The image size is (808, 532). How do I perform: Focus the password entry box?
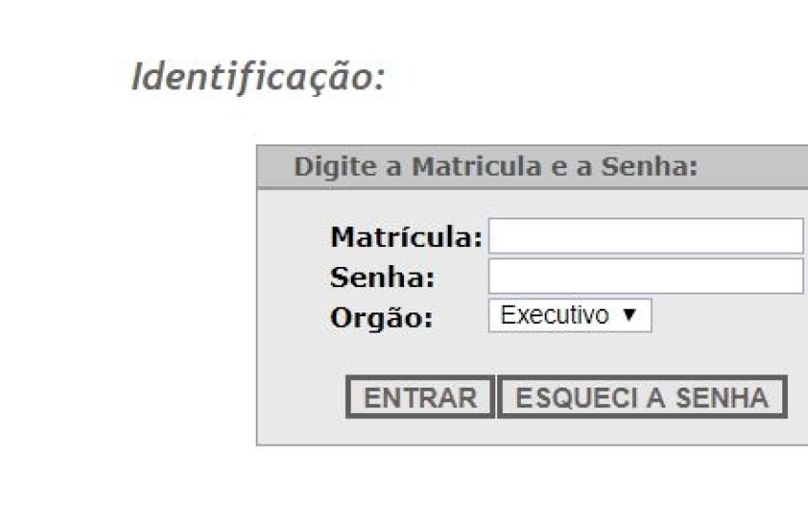[x=645, y=276]
